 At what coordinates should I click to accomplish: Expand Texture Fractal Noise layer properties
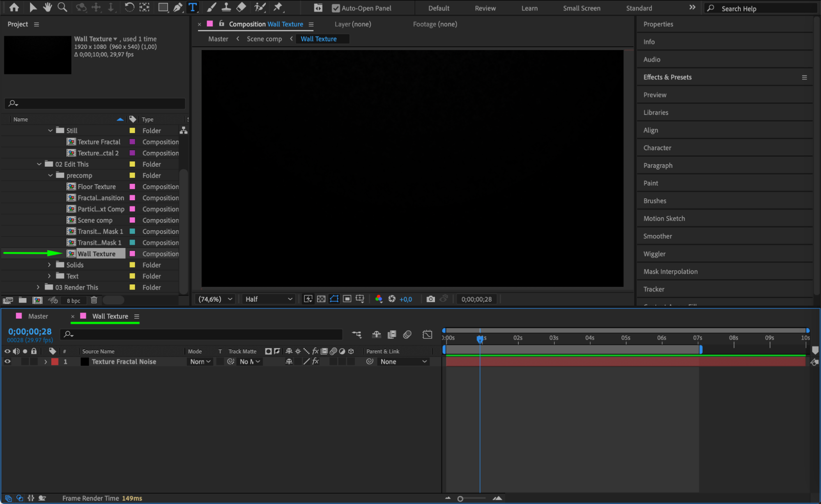coord(46,362)
